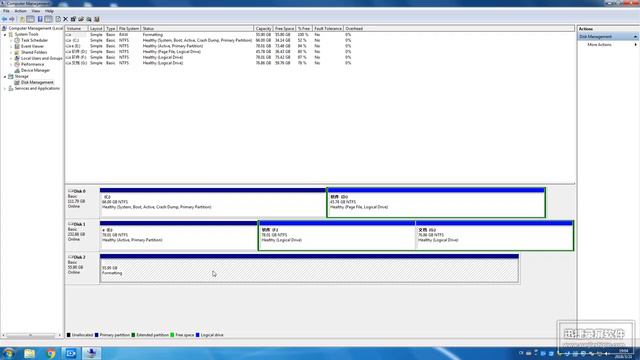
Task: Select the E: Active primary partition block
Action: point(178,236)
